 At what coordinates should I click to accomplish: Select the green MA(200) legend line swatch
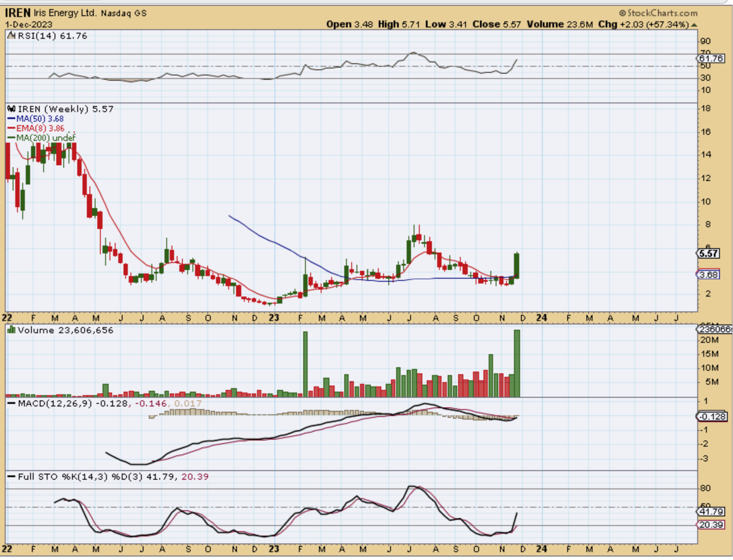tap(11, 138)
